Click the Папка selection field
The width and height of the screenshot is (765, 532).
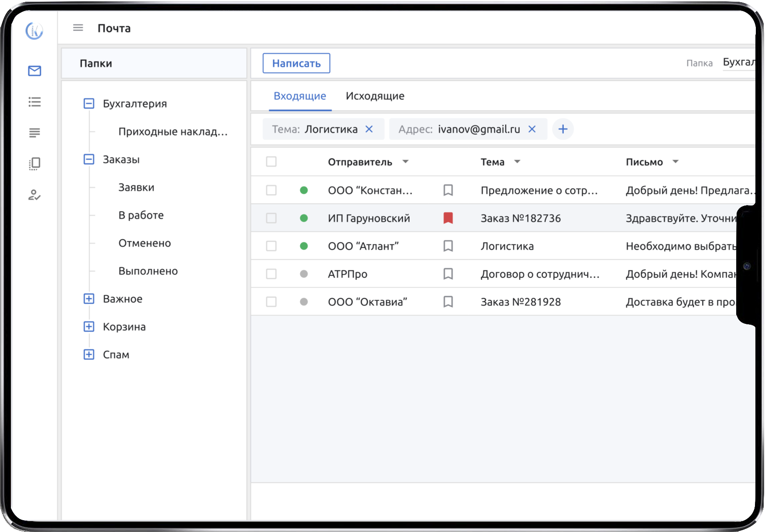point(738,63)
